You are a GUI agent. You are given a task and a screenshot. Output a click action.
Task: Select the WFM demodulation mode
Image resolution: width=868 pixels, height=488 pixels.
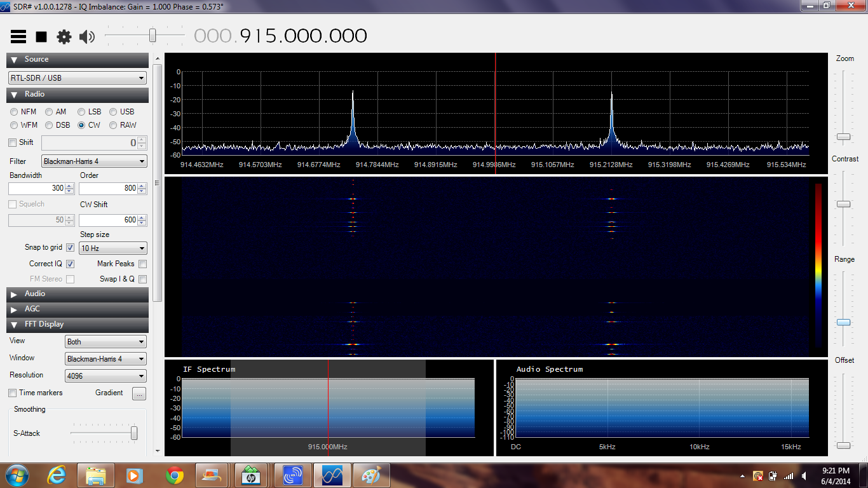pyautogui.click(x=14, y=125)
